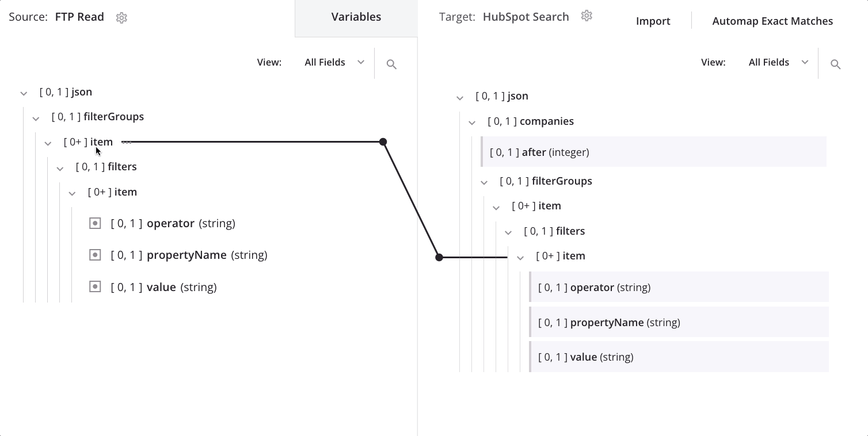This screenshot has width=868, height=436.
Task: Select the mapping connector dot near target item
Action: pos(439,257)
